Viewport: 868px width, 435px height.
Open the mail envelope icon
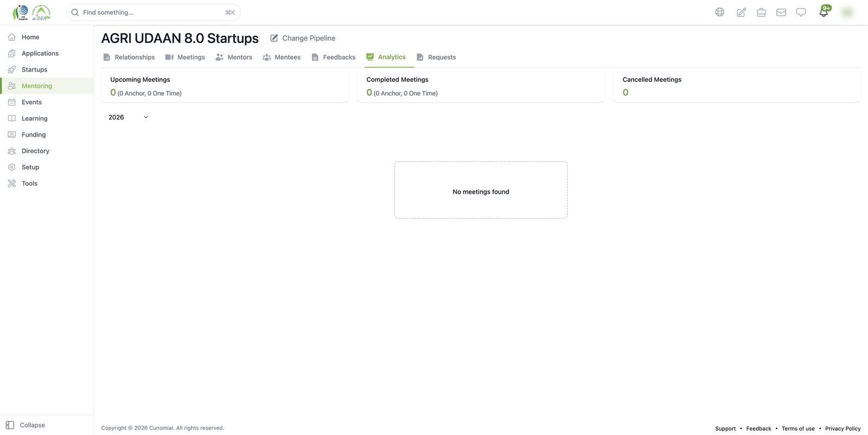click(x=781, y=12)
